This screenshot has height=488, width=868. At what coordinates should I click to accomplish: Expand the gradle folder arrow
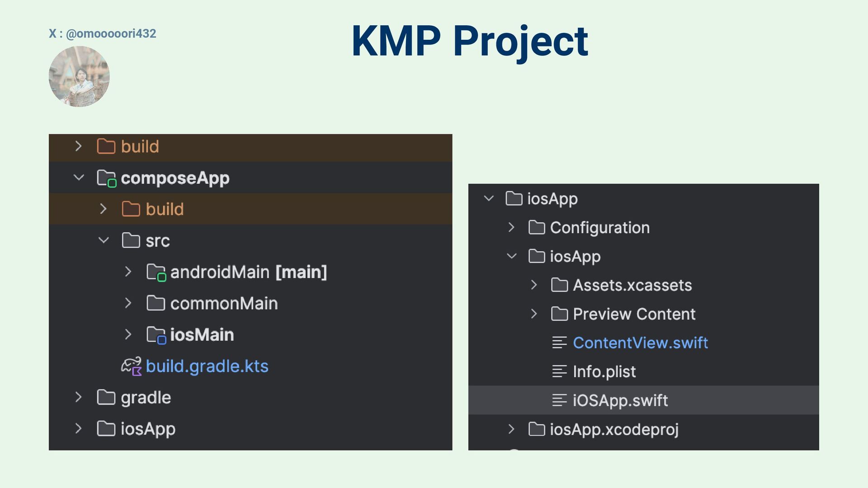(x=78, y=397)
